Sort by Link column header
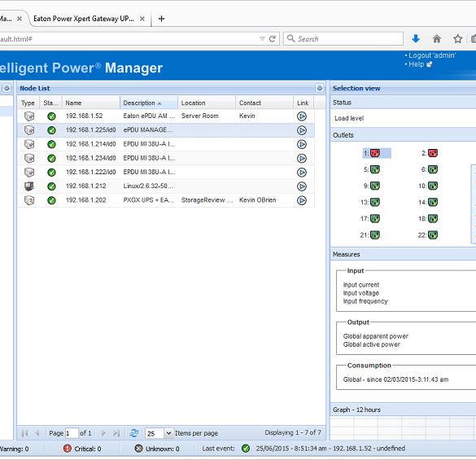The image size is (476, 460). (x=304, y=103)
